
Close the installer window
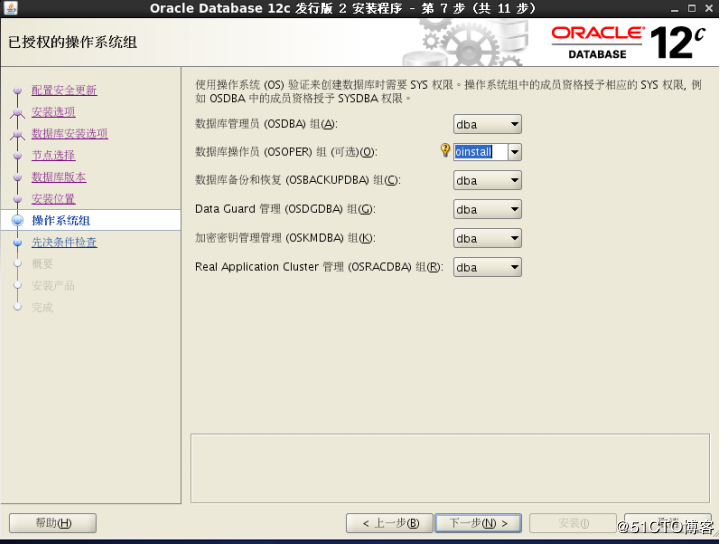pyautogui.click(x=709, y=8)
